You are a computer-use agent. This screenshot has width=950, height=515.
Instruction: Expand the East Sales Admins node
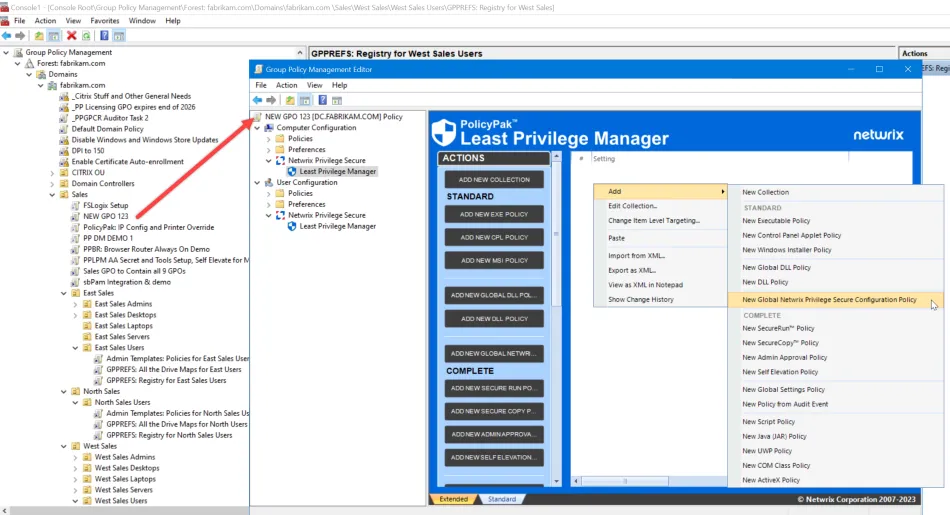pos(76,304)
